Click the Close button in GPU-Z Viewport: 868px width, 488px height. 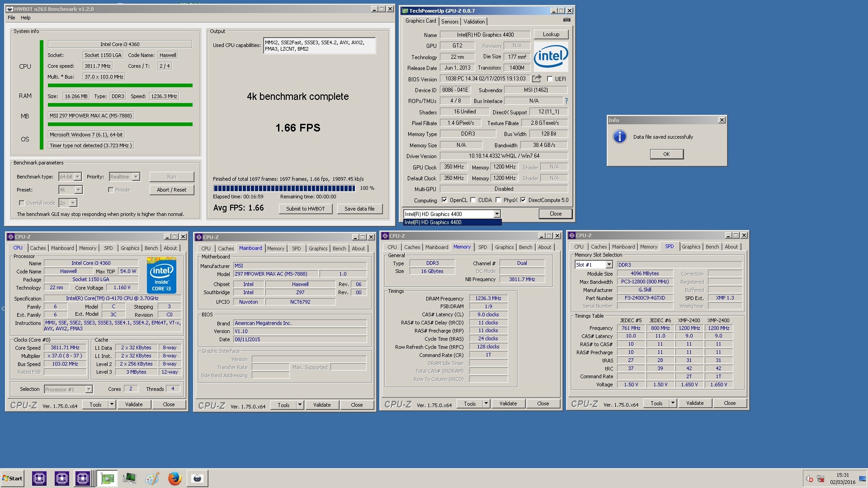tap(556, 214)
